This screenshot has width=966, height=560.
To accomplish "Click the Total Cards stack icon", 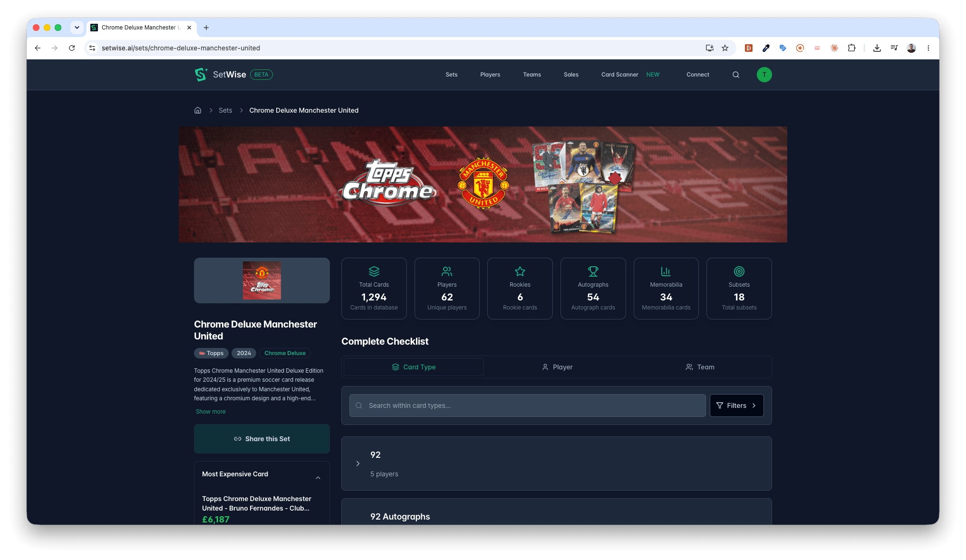I will coord(374,271).
